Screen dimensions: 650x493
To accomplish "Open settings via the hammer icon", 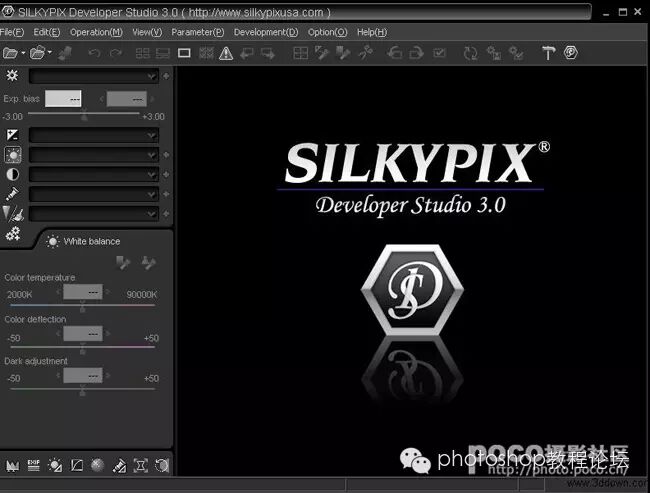I will coord(548,53).
